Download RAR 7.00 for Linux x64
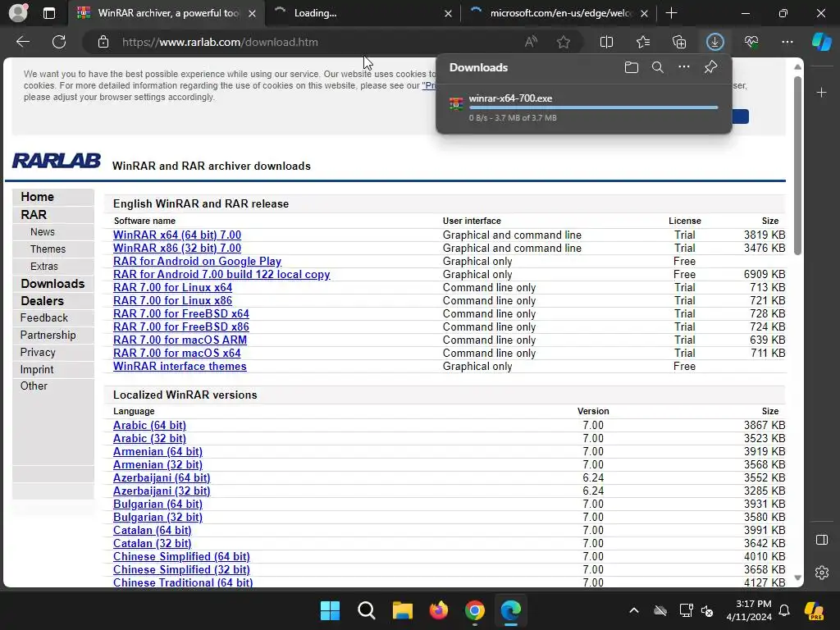 (172, 287)
